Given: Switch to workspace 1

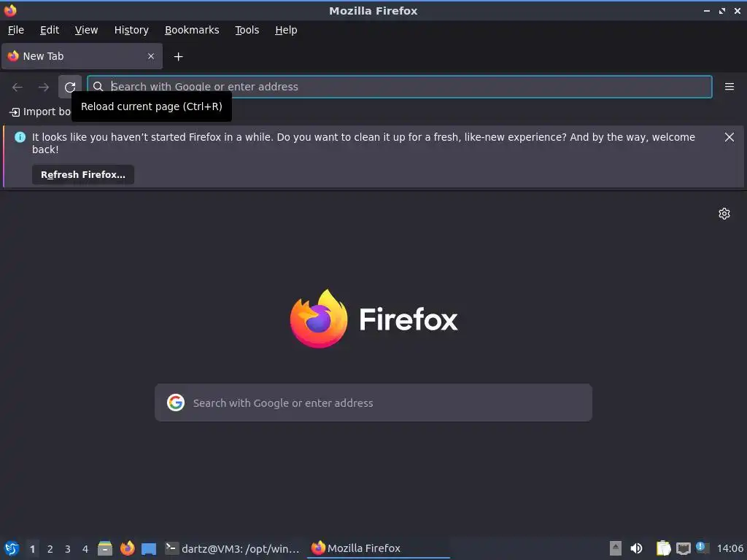Looking at the screenshot, I should pos(32,549).
